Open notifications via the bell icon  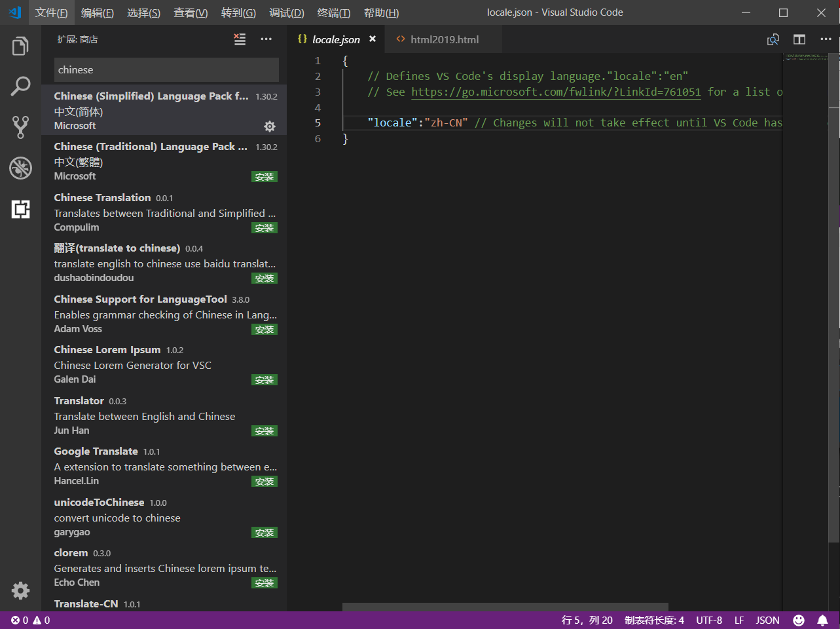(823, 620)
